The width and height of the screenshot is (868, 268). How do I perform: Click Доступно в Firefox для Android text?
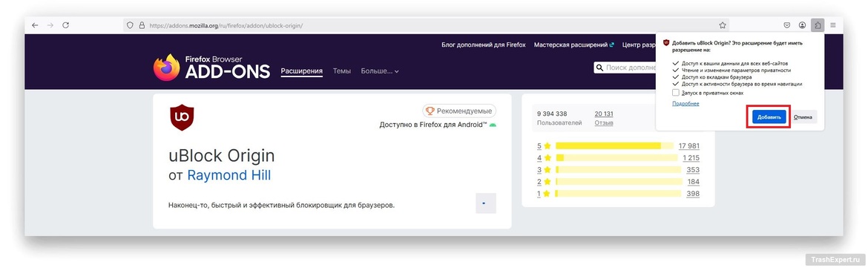click(x=433, y=125)
